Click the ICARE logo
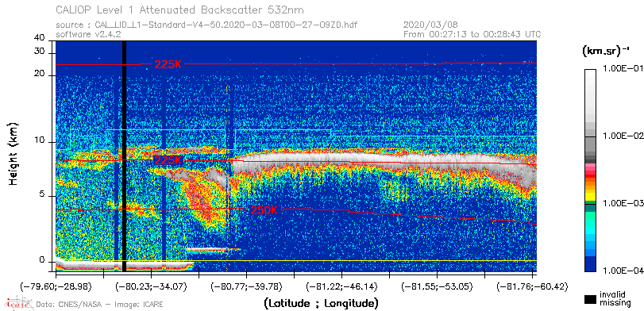The height and width of the screenshot is (311, 644). click(x=18, y=303)
